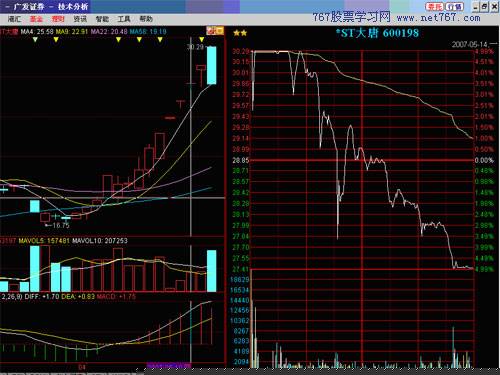The image size is (500, 375).
Task: Select the cyan volume bar on last day
Action: (x=211, y=271)
